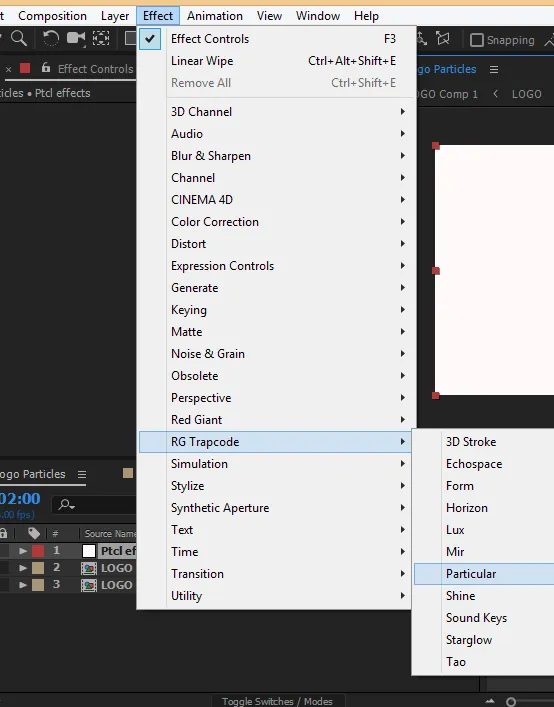
Task: Select the Rotation tool
Action: point(50,39)
